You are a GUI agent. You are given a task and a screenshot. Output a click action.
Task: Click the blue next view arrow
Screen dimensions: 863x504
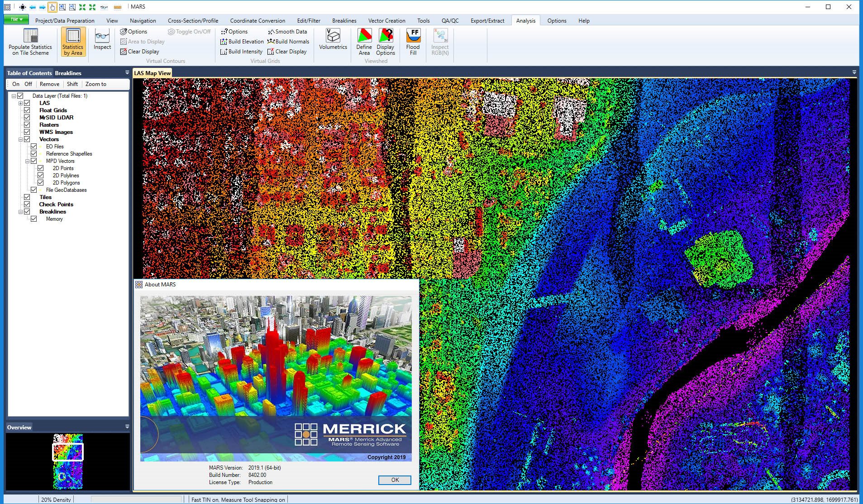tap(42, 7)
